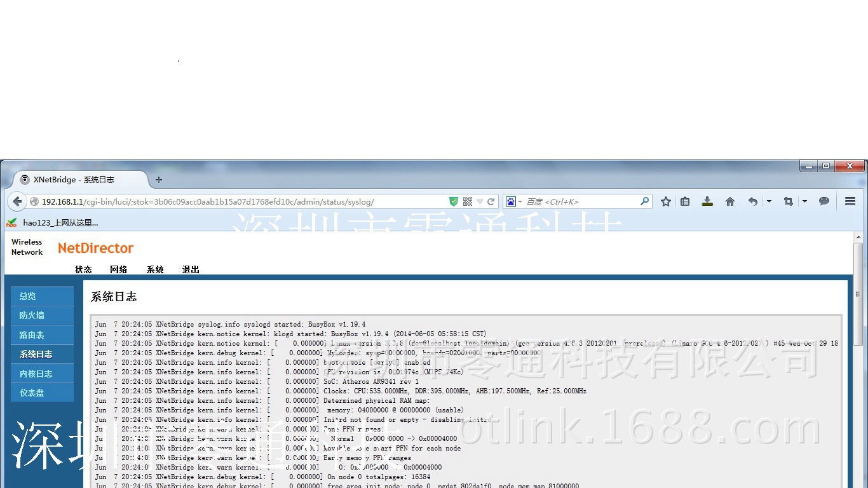868x488 pixels.
Task: Select the XNetBridge 系统日志 tab
Action: [x=80, y=180]
